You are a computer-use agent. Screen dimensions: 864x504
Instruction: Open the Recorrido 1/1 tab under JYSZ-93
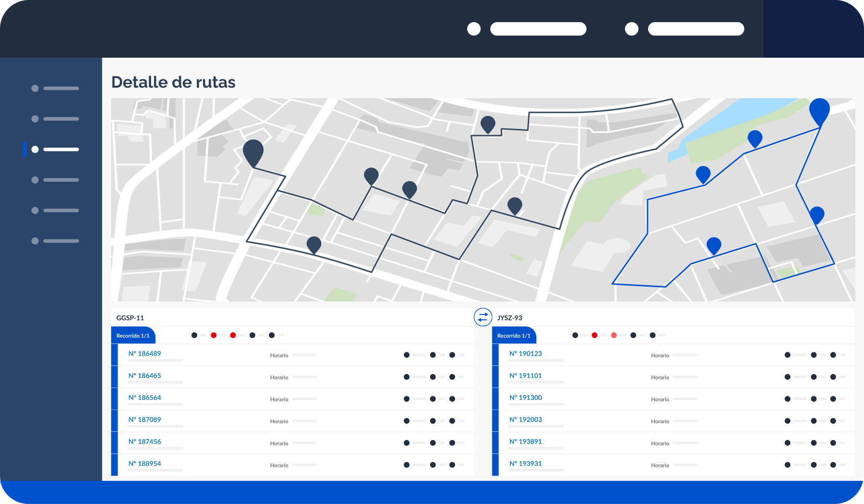[x=514, y=336]
